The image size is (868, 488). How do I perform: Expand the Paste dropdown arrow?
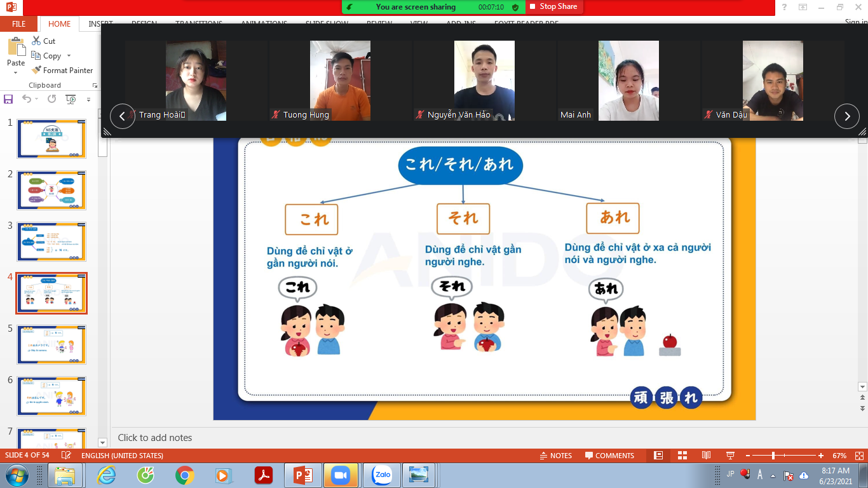click(x=16, y=72)
